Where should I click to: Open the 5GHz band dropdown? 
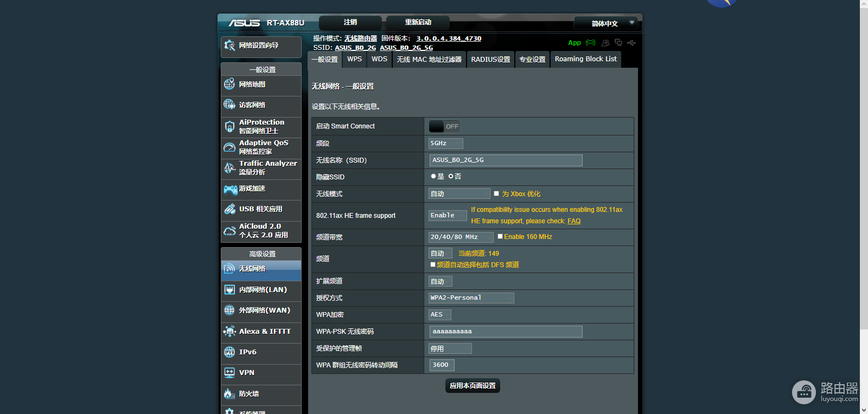446,144
